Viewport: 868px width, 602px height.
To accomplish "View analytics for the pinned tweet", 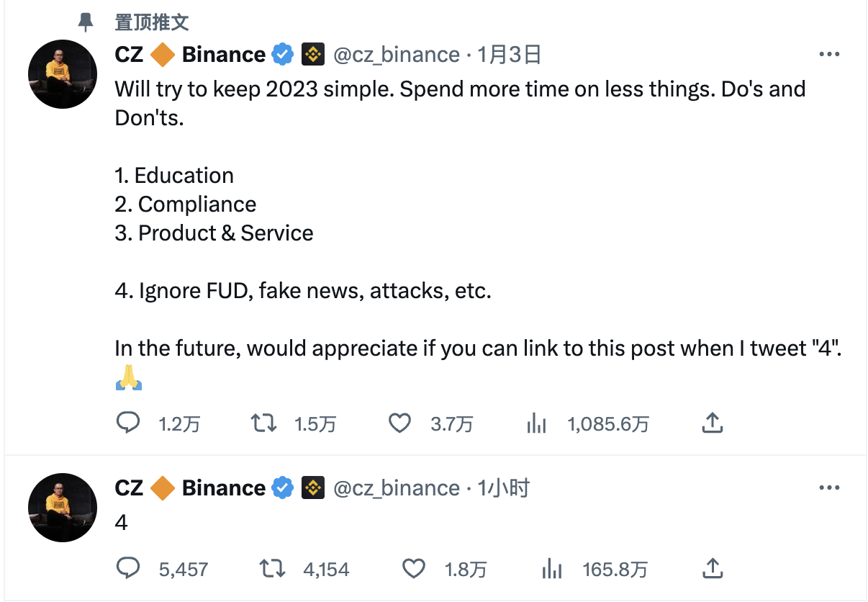I will pos(536,423).
